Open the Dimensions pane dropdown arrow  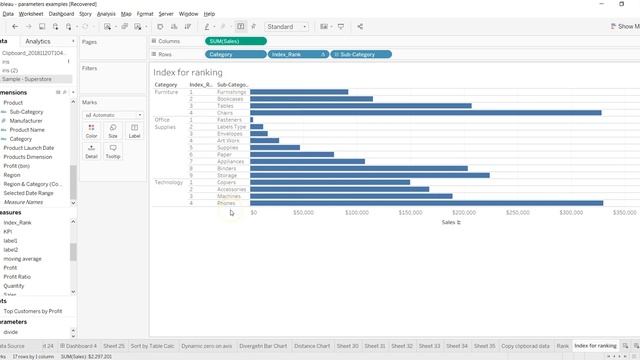73,93
